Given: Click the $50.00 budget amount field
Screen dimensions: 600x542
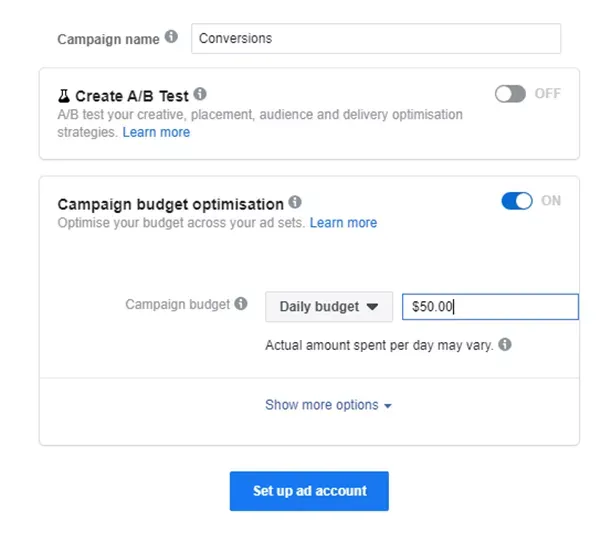Looking at the screenshot, I should pyautogui.click(x=490, y=307).
